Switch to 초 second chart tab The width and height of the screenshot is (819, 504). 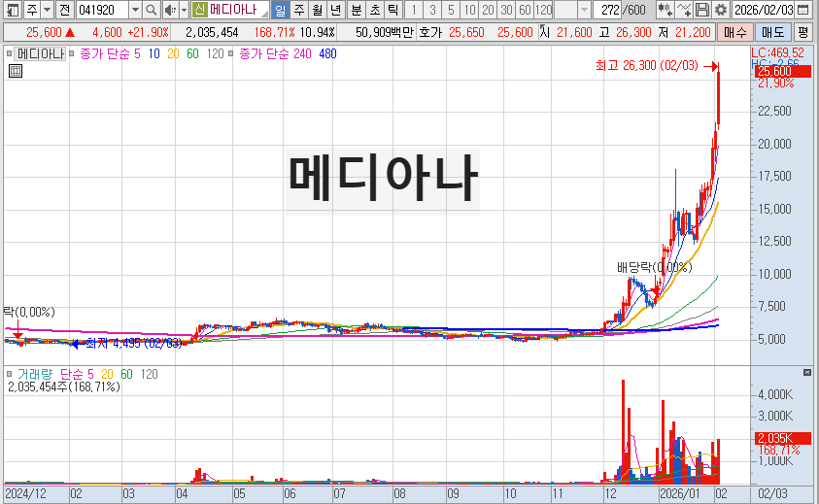pos(374,10)
